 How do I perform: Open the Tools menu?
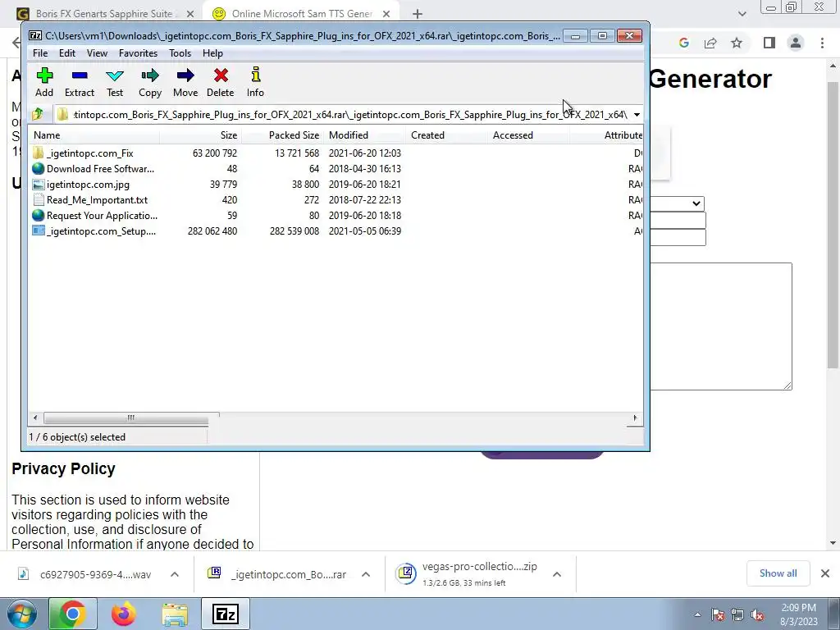click(x=180, y=53)
